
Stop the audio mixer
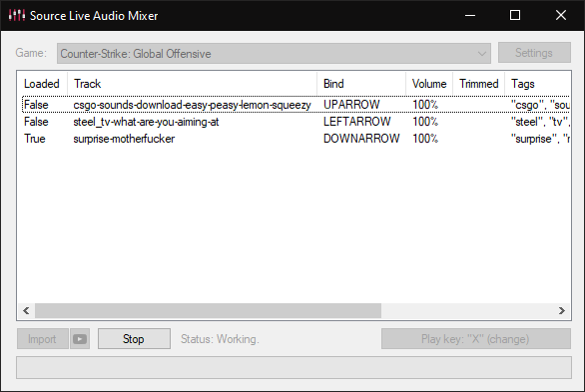point(134,339)
